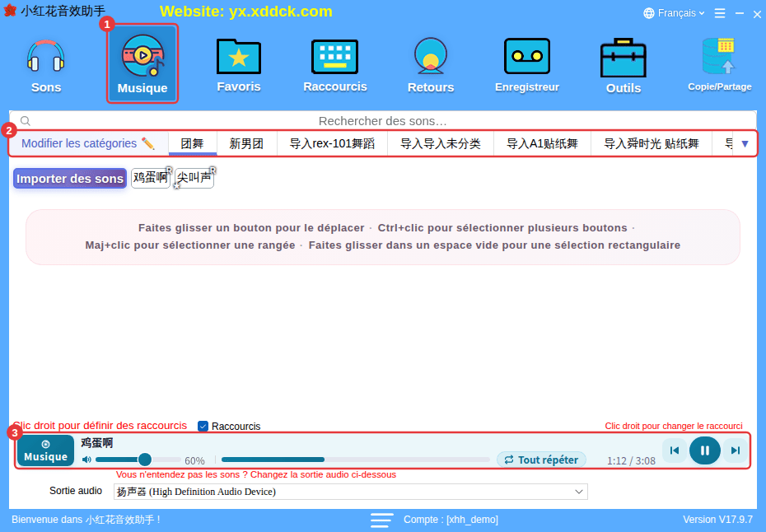Click the Musique player mode button
The width and height of the screenshot is (766, 532).
click(46, 450)
